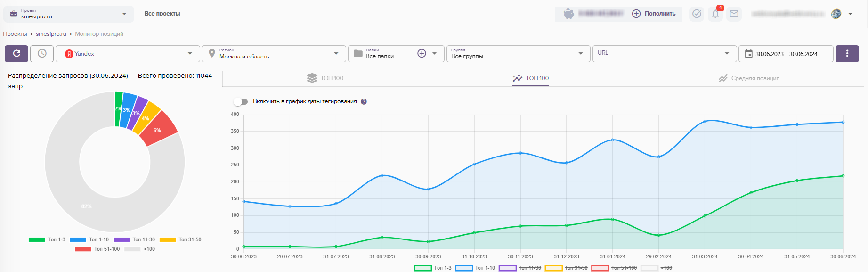
Task: Click the add folder plus icon
Action: (422, 54)
